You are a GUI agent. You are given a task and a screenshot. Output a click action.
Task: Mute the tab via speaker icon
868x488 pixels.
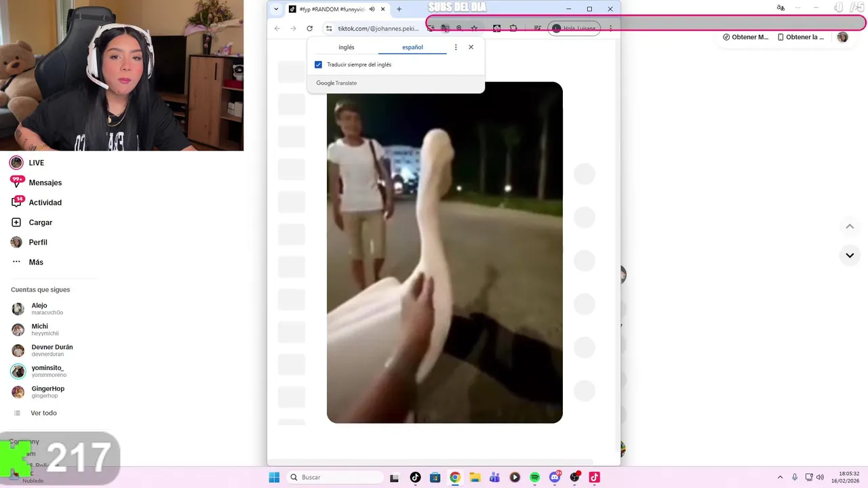pyautogui.click(x=372, y=9)
